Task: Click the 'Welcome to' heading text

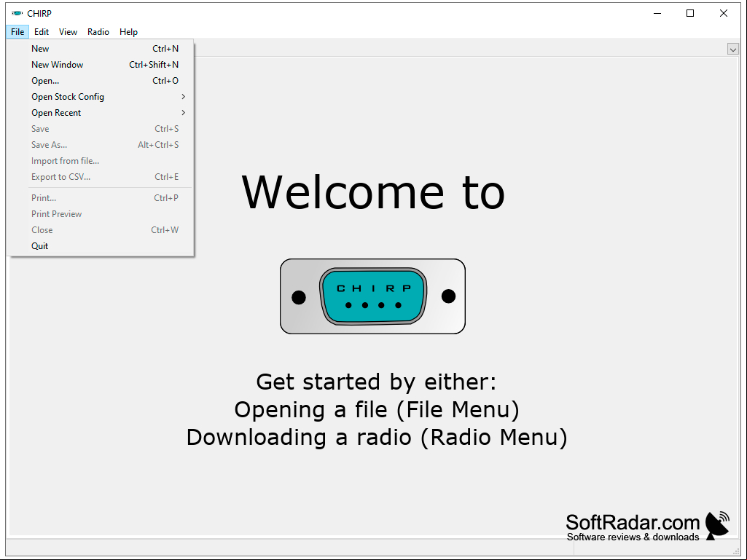Action: (373, 192)
